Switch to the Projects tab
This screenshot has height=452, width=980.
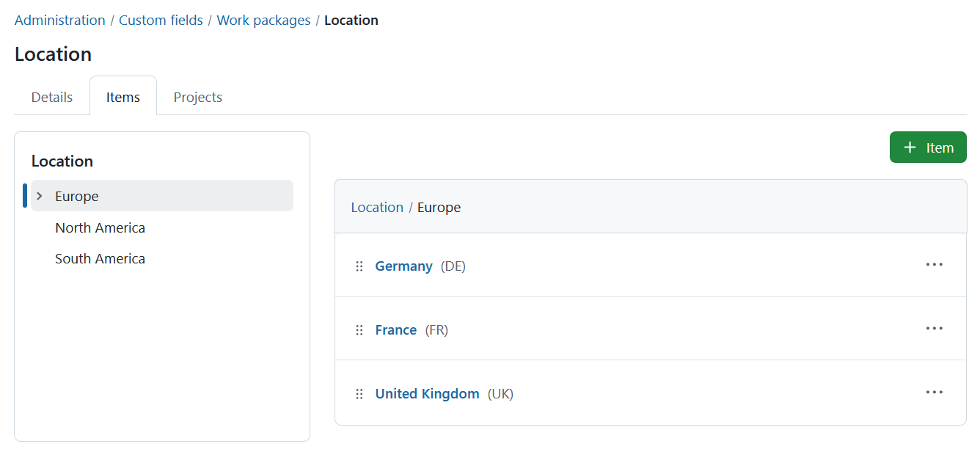(x=197, y=96)
